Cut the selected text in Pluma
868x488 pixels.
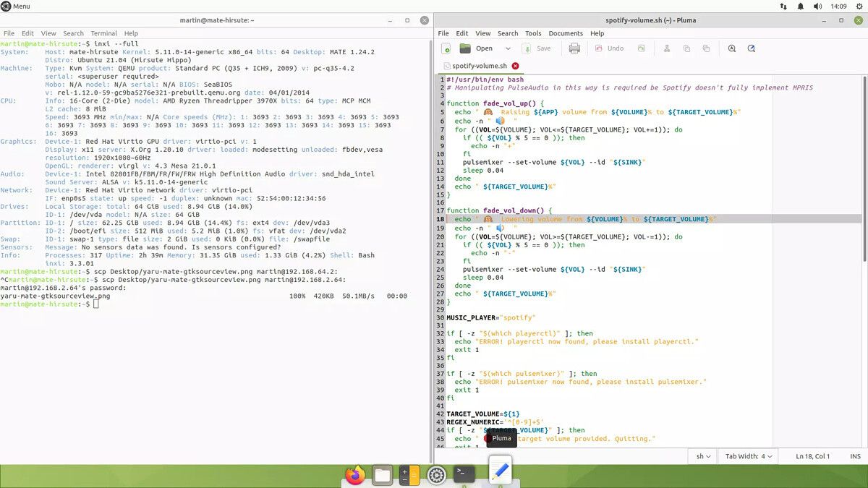[x=668, y=48]
